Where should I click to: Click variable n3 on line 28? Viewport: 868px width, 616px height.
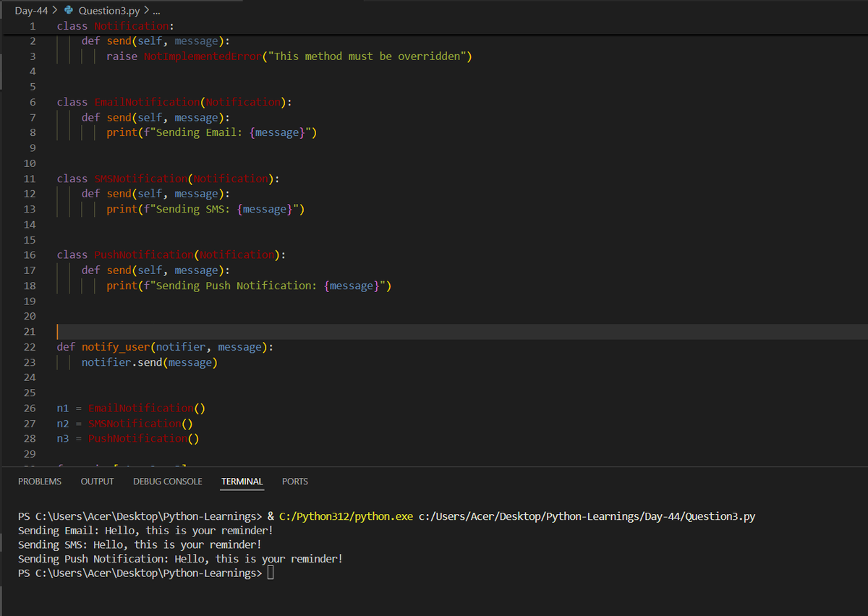pyautogui.click(x=63, y=439)
